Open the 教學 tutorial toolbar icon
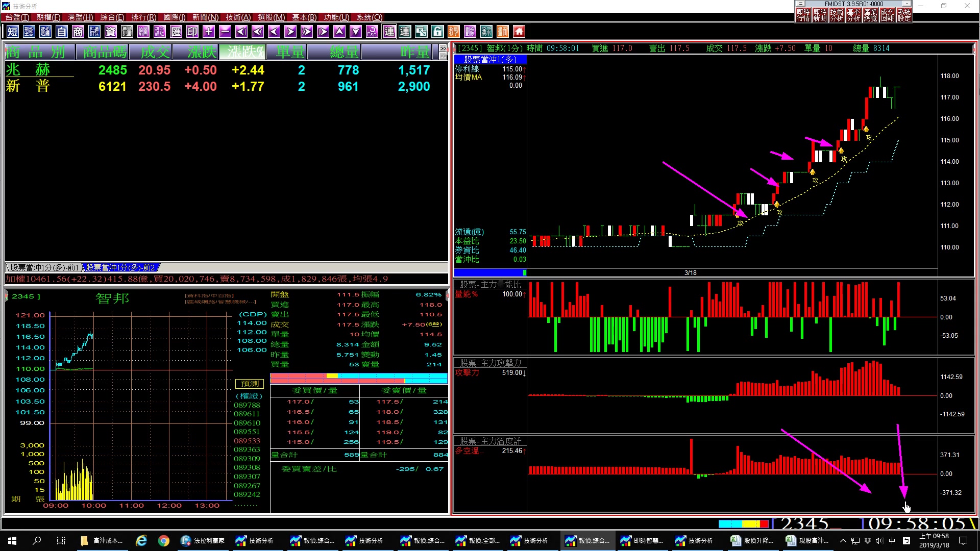The height and width of the screenshot is (551, 980). (x=454, y=32)
